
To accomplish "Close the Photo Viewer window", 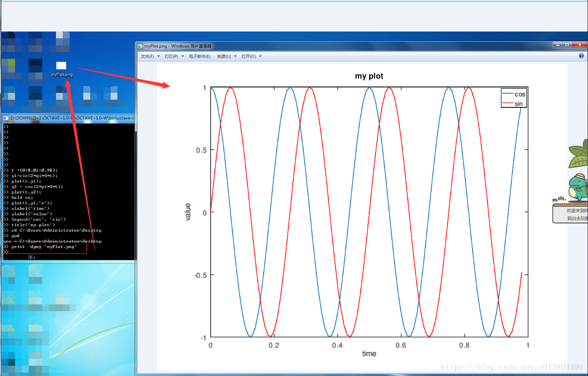I will pyautogui.click(x=579, y=44).
